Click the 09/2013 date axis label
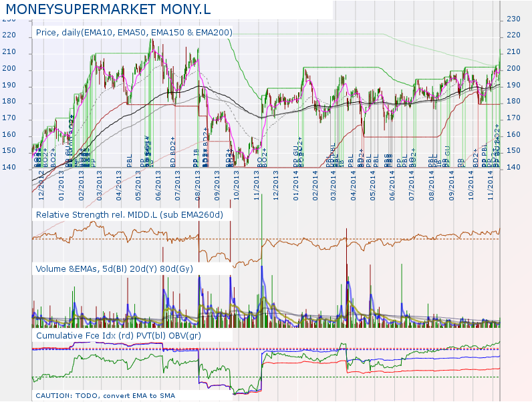This screenshot has width=532, height=402. click(217, 186)
